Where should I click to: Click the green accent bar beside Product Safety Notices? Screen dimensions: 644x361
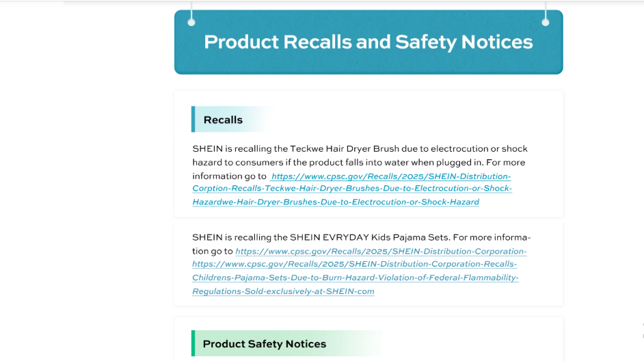pos(193,343)
